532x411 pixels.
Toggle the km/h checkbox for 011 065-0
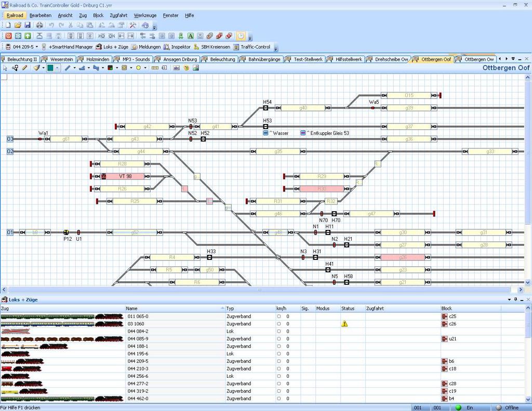[x=278, y=316]
